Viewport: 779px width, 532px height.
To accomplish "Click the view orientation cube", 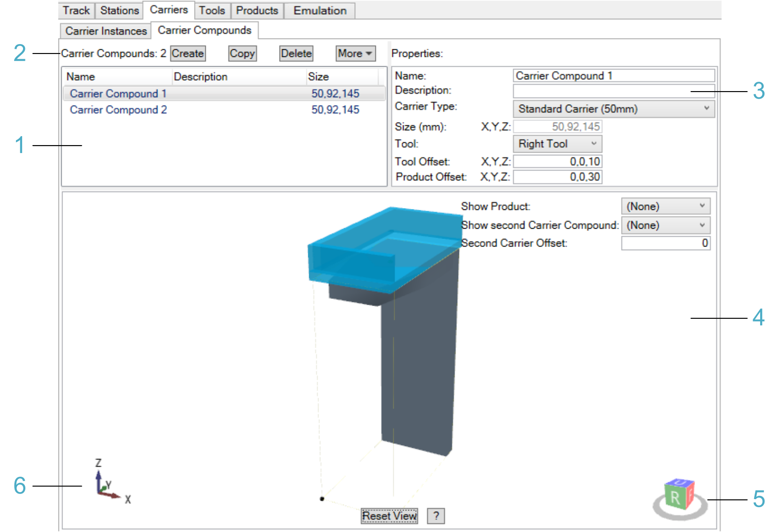I will 679,495.
